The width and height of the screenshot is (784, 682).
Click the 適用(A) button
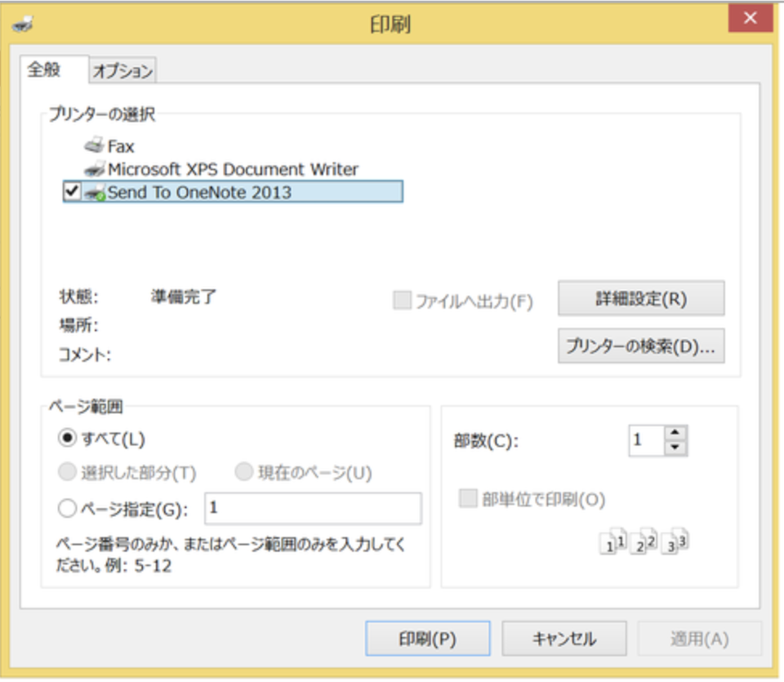[700, 639]
